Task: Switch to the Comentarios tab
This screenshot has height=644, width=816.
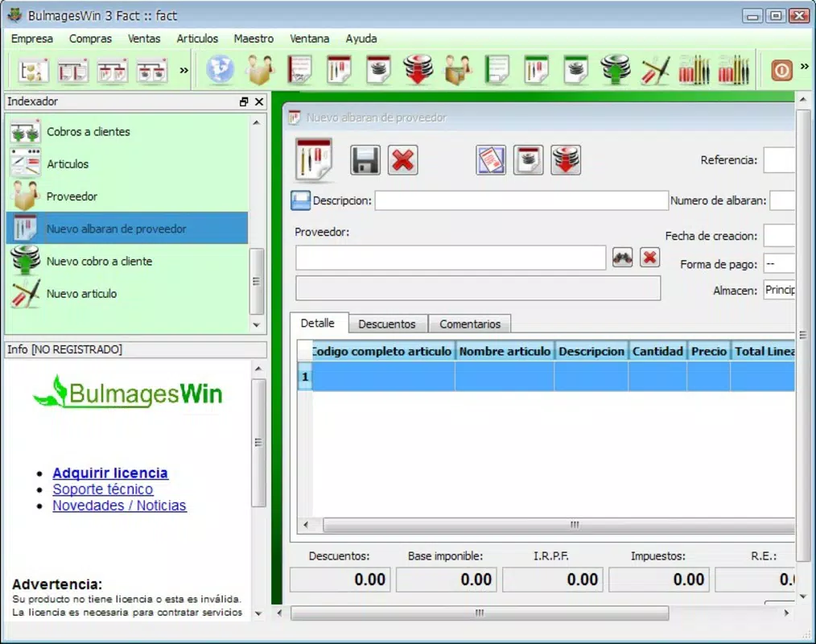Action: click(470, 324)
